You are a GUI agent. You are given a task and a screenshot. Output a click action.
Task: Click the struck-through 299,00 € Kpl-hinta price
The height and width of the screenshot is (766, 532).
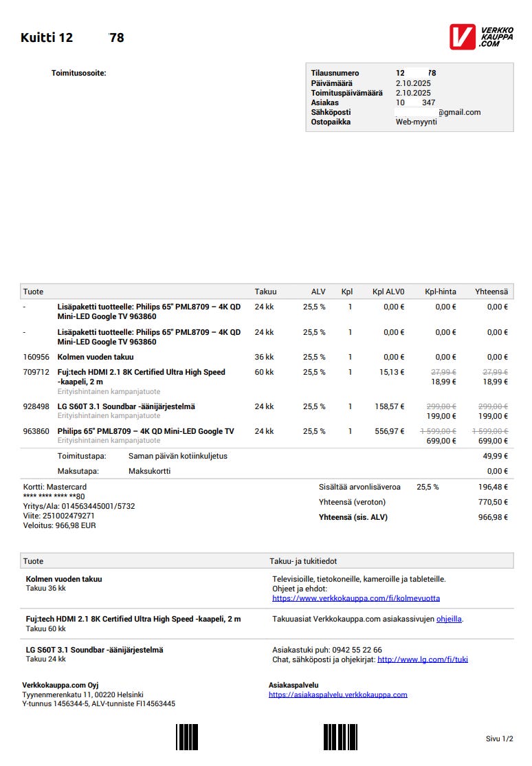440,406
